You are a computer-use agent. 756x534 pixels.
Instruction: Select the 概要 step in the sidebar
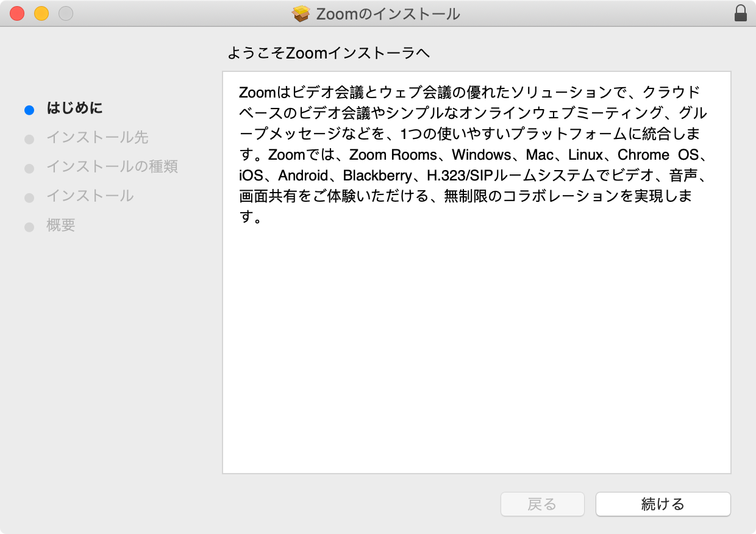(x=61, y=226)
